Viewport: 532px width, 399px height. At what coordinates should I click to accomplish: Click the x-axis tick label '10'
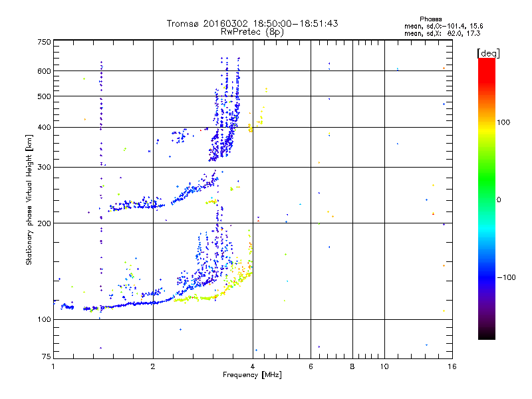tap(384, 366)
